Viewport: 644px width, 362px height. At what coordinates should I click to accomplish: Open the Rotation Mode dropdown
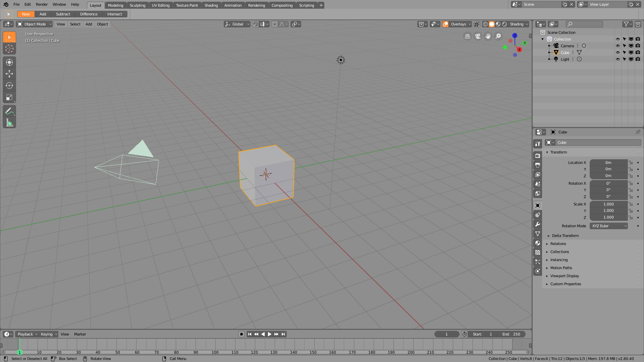coord(608,226)
